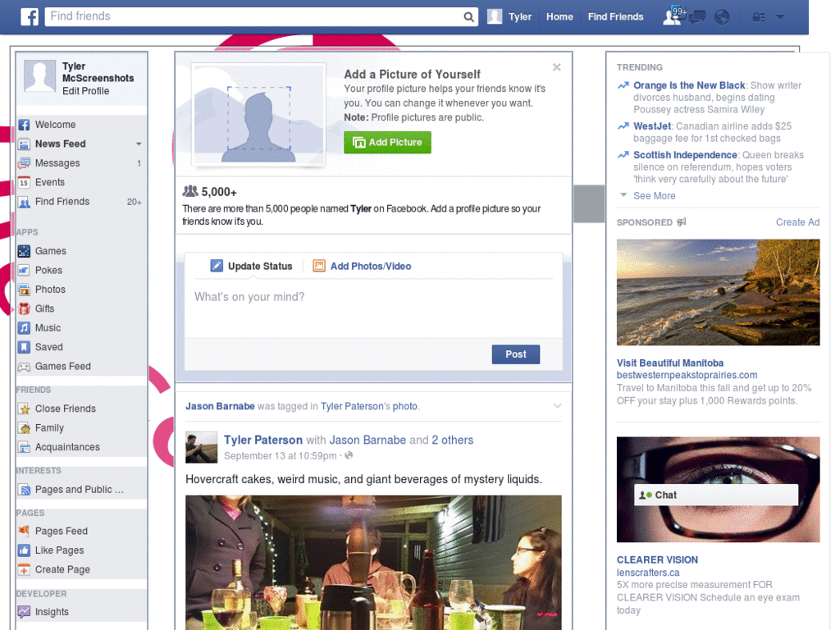Open Find Friends in top bar
This screenshot has width=840, height=630.
(615, 17)
